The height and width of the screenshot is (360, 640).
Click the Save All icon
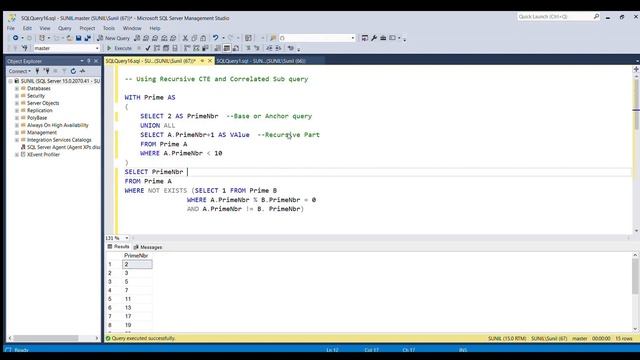coord(87,38)
